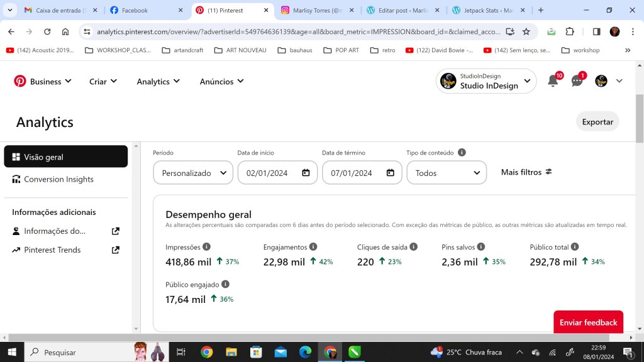Open the Analytics menu

(x=158, y=82)
